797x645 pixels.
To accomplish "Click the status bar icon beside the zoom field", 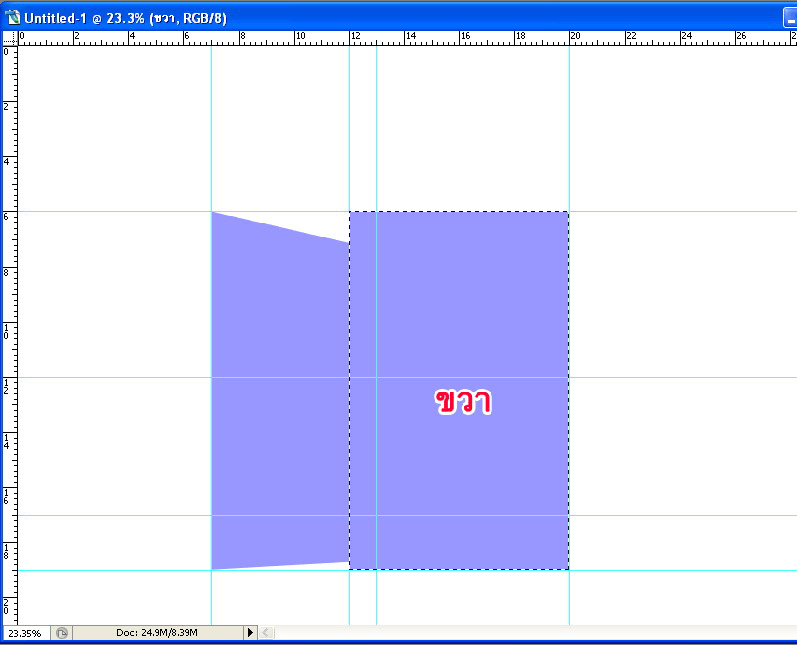I will click(x=62, y=633).
